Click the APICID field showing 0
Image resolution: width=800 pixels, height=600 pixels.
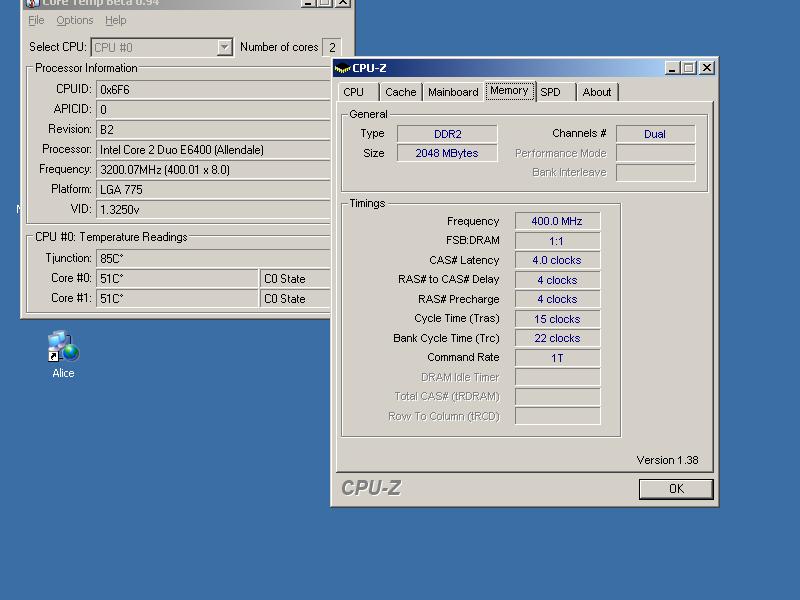[x=213, y=110]
